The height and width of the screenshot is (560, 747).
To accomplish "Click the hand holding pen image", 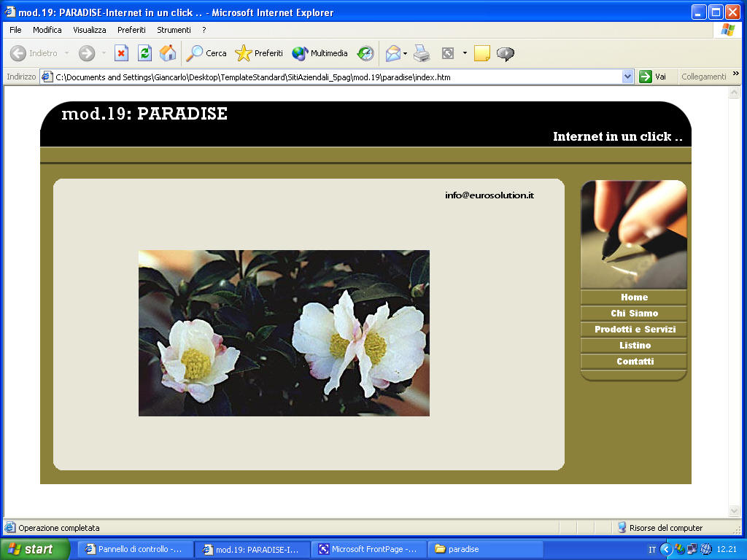I will tap(634, 234).
